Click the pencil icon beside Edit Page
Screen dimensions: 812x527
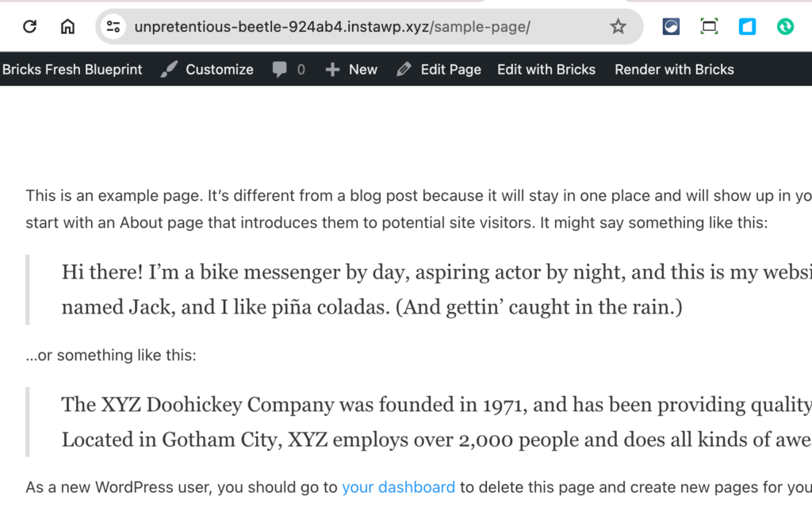[404, 69]
